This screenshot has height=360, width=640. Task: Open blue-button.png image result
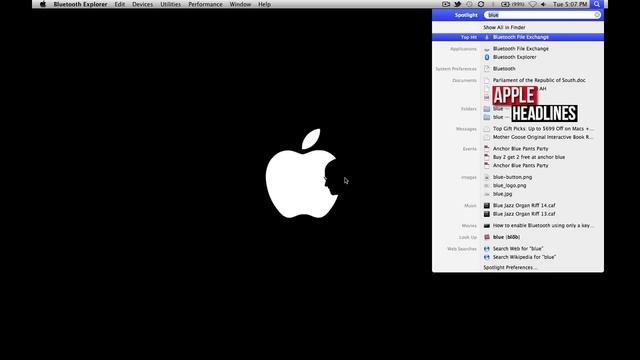point(512,177)
